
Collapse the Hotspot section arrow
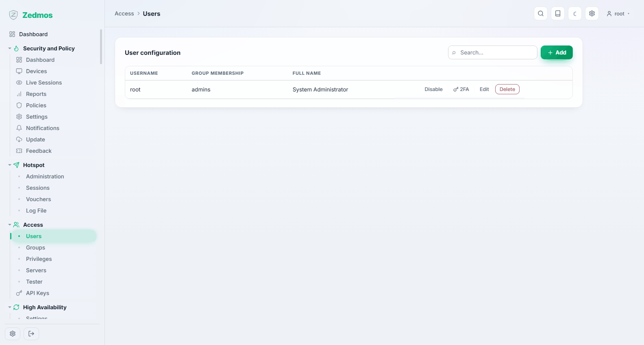10,165
